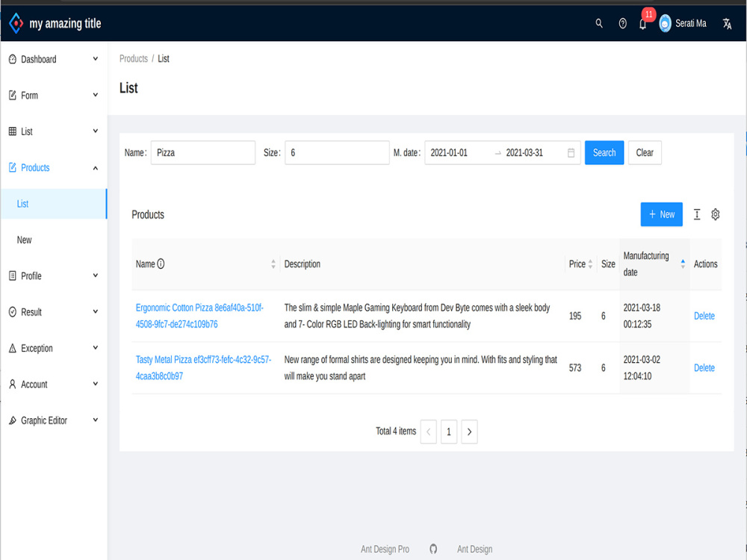The height and width of the screenshot is (560, 747).
Task: Go to previous page arrow
Action: click(428, 432)
